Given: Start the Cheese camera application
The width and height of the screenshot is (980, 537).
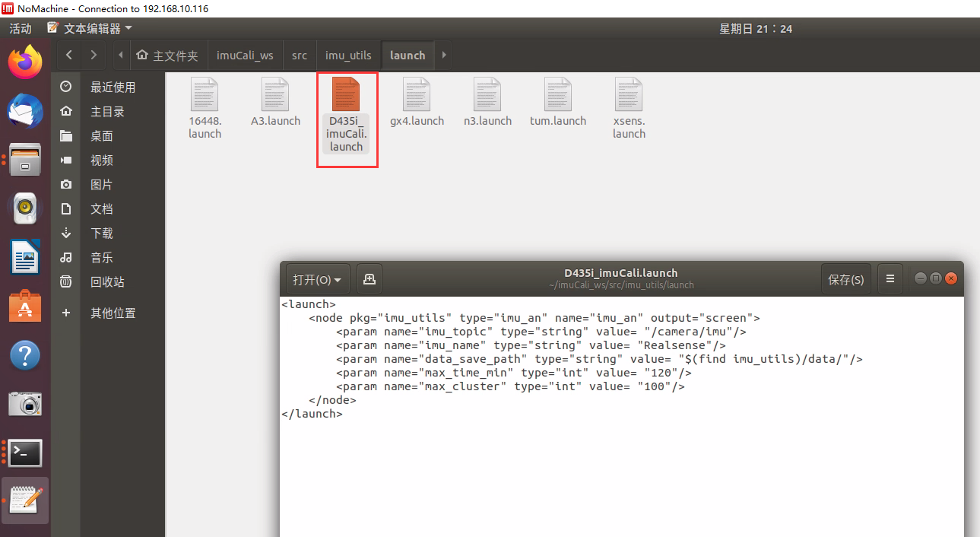Looking at the screenshot, I should click(x=25, y=404).
